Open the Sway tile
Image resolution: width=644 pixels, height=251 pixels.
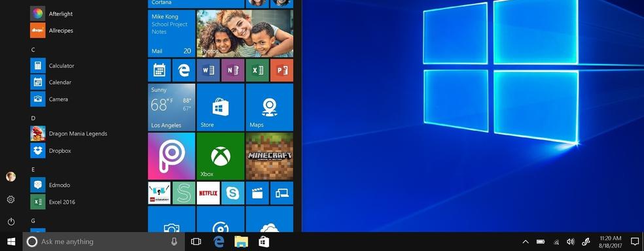point(184,193)
